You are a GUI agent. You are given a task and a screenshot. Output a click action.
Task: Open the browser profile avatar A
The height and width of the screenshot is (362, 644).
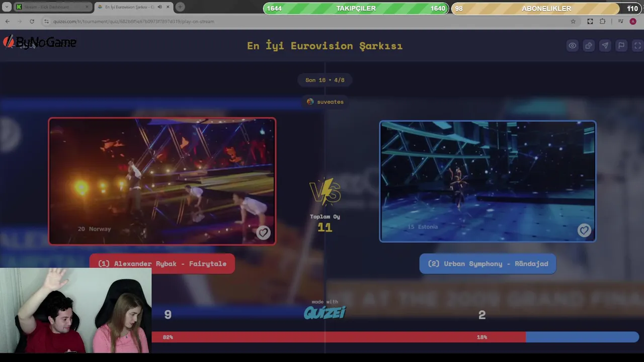click(x=633, y=22)
